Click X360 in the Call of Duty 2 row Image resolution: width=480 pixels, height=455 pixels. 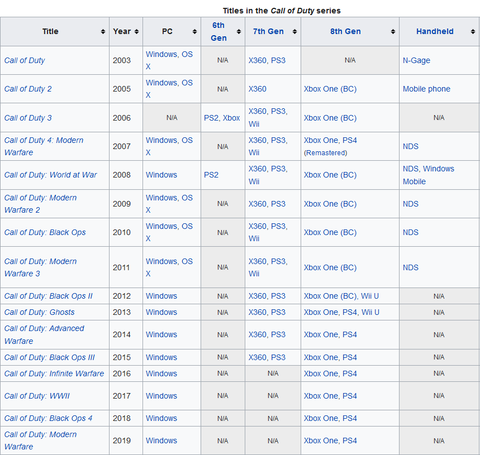pos(257,89)
